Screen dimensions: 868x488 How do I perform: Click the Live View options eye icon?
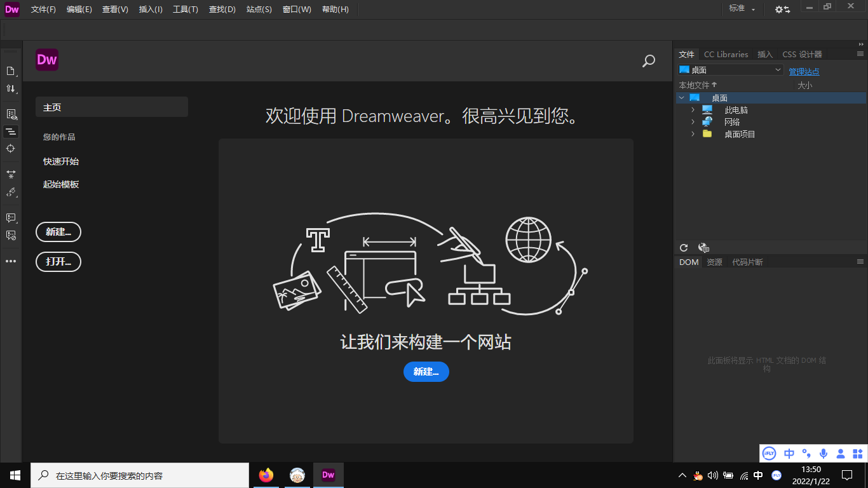coord(11,114)
